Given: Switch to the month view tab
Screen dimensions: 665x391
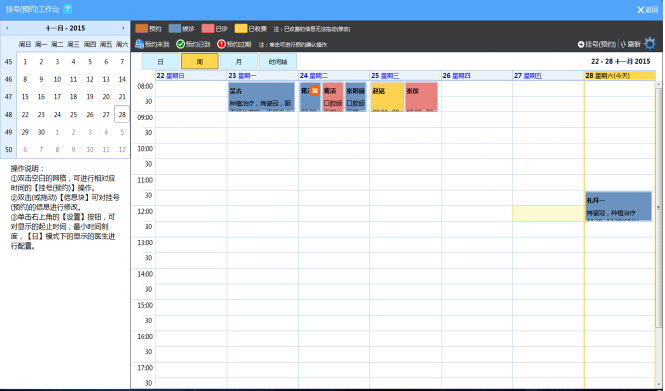Looking at the screenshot, I should click(x=239, y=61).
